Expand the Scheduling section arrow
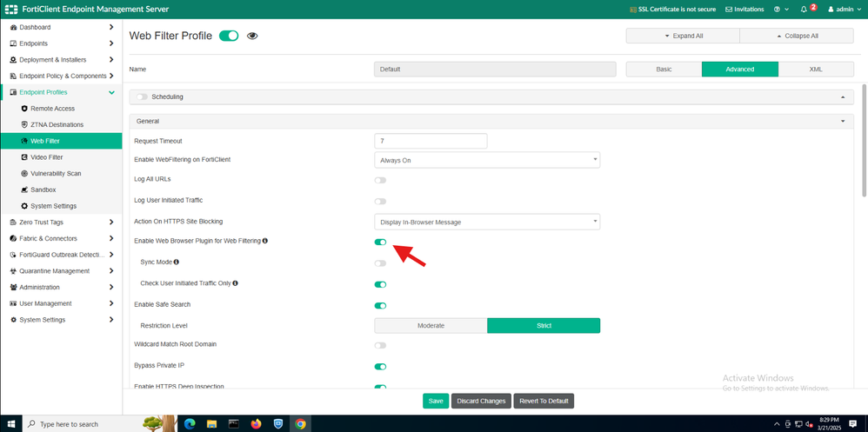 coord(843,96)
